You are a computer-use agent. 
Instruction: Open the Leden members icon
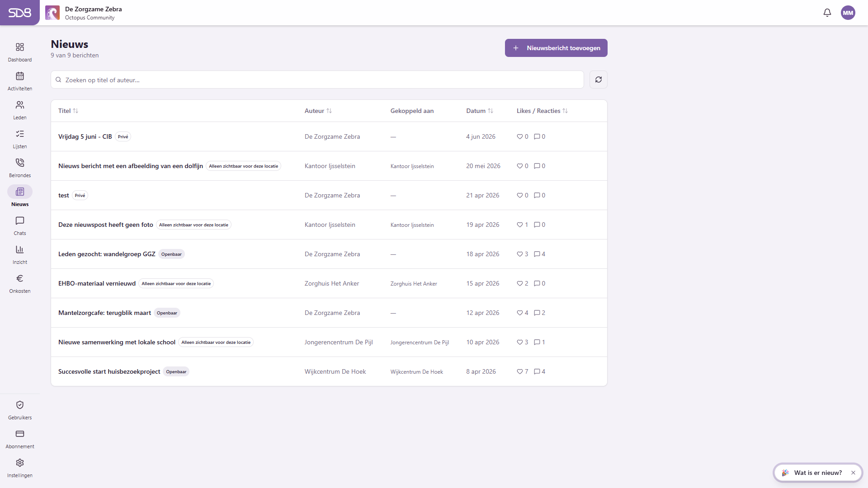click(20, 105)
